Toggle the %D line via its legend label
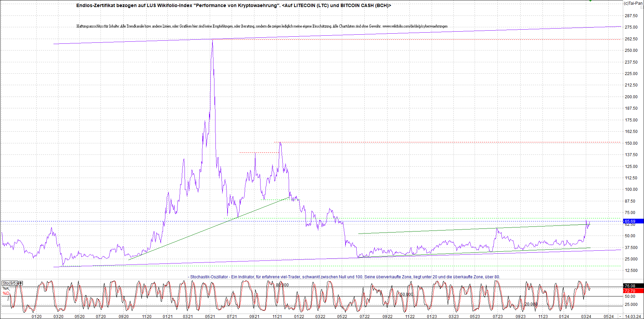 6,293
